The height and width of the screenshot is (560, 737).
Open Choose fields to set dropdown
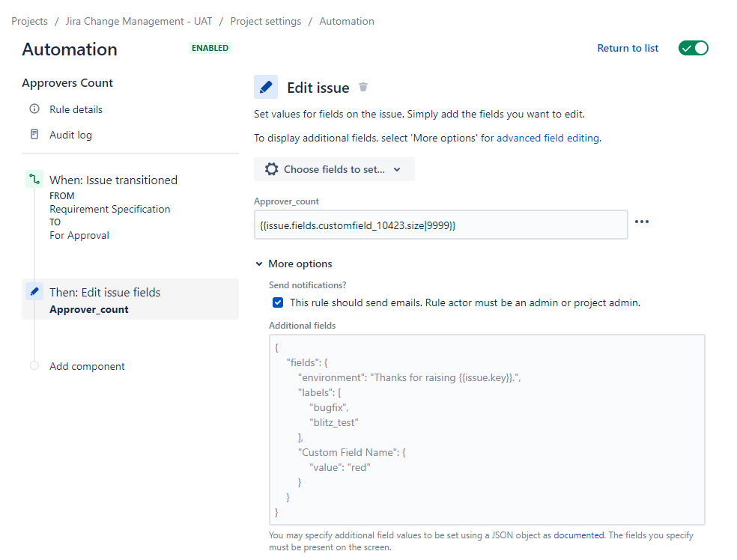coord(334,169)
